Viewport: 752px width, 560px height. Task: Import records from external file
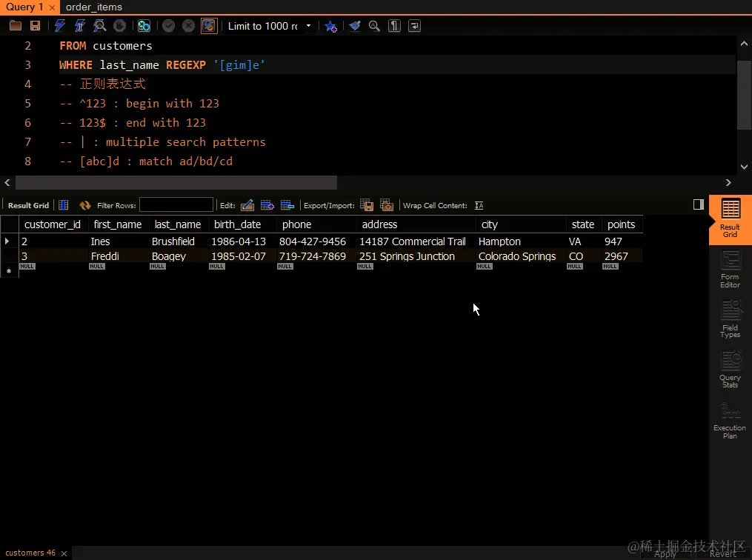387,205
